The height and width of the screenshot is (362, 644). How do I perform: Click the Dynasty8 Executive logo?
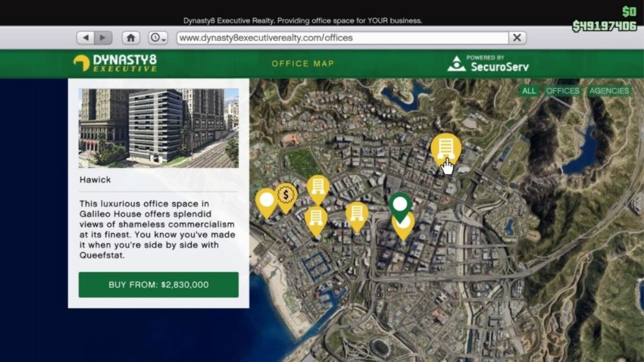pos(115,63)
